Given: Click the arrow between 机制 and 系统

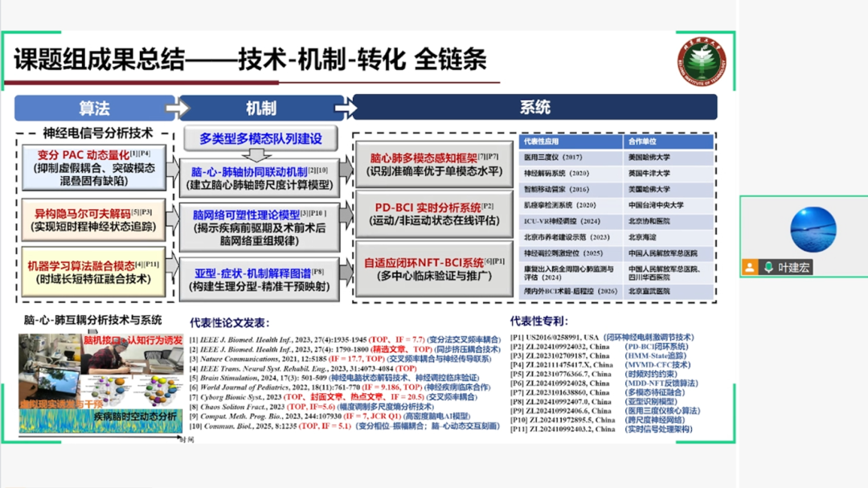Looking at the screenshot, I should (x=346, y=108).
